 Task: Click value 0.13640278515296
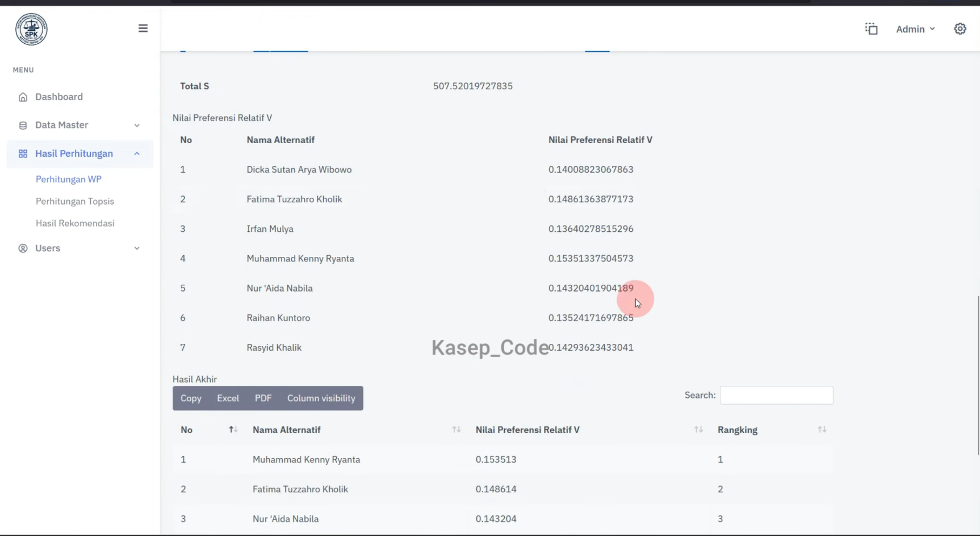pyautogui.click(x=591, y=229)
